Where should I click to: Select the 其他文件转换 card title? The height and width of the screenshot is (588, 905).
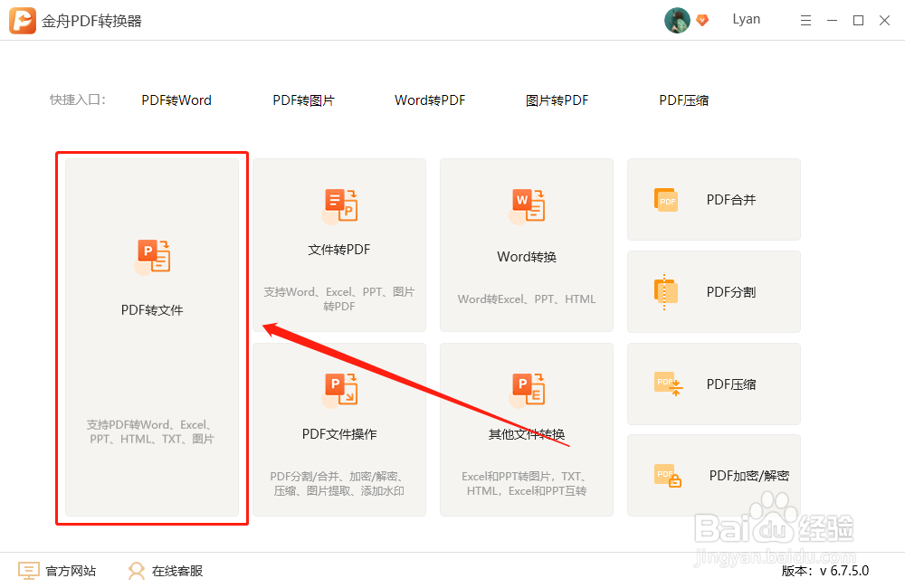(527, 434)
